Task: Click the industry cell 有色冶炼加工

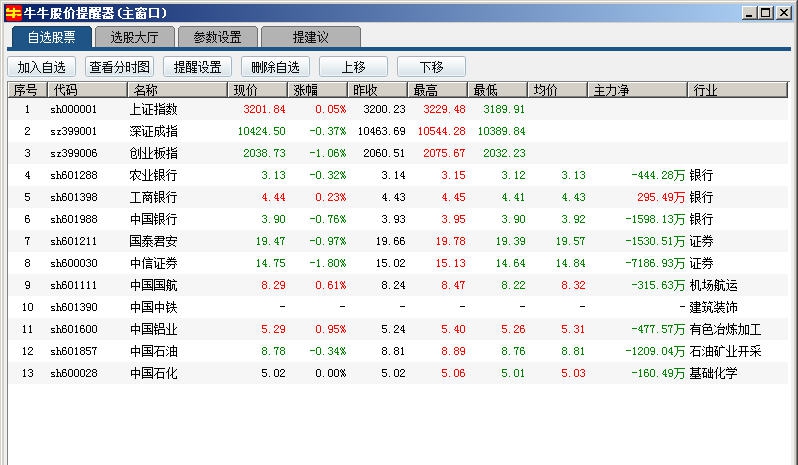Action: pyautogui.click(x=725, y=329)
